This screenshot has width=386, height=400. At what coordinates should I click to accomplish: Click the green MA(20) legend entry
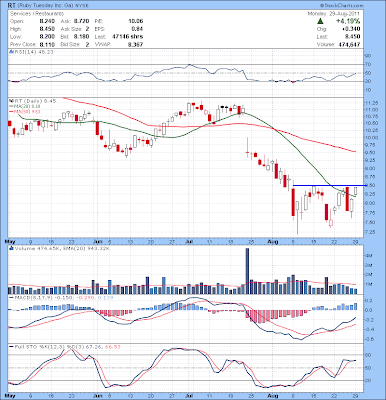[25, 106]
